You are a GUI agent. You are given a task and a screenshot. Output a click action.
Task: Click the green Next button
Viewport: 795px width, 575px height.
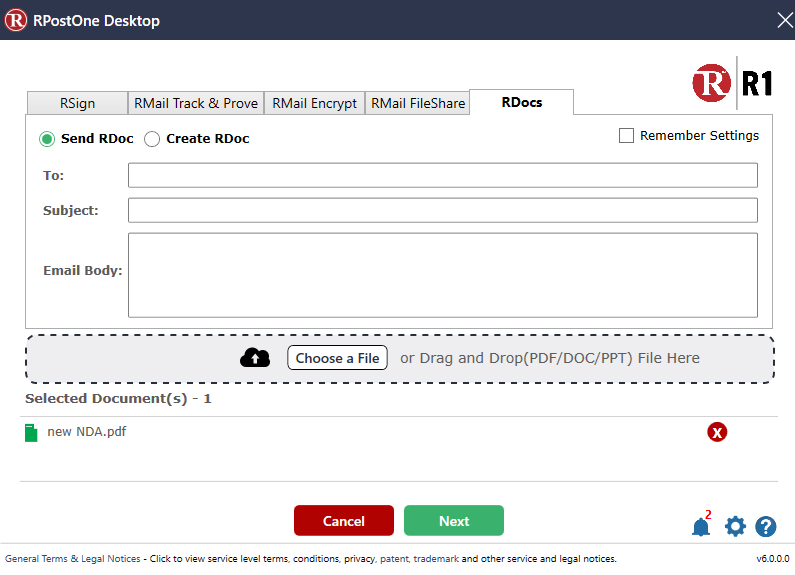coord(454,521)
